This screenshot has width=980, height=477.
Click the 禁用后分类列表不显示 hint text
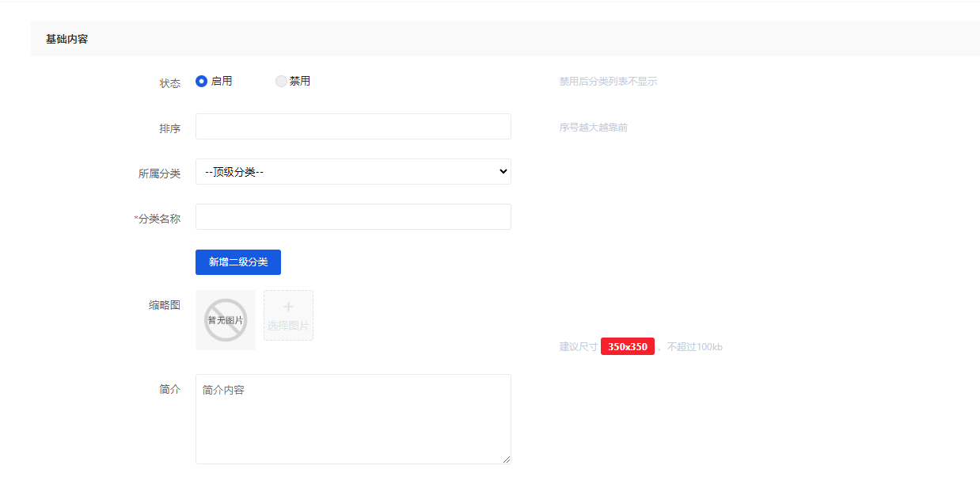(x=608, y=82)
